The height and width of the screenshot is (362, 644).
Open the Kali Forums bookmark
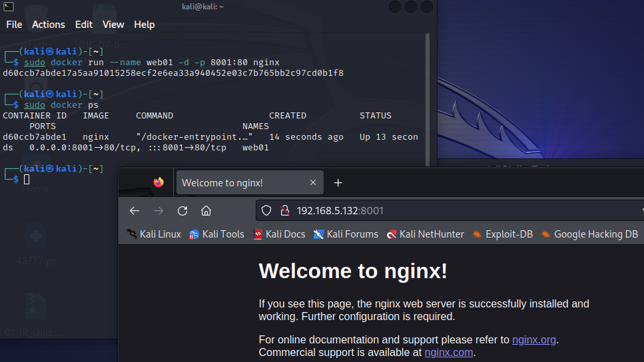[x=346, y=234]
